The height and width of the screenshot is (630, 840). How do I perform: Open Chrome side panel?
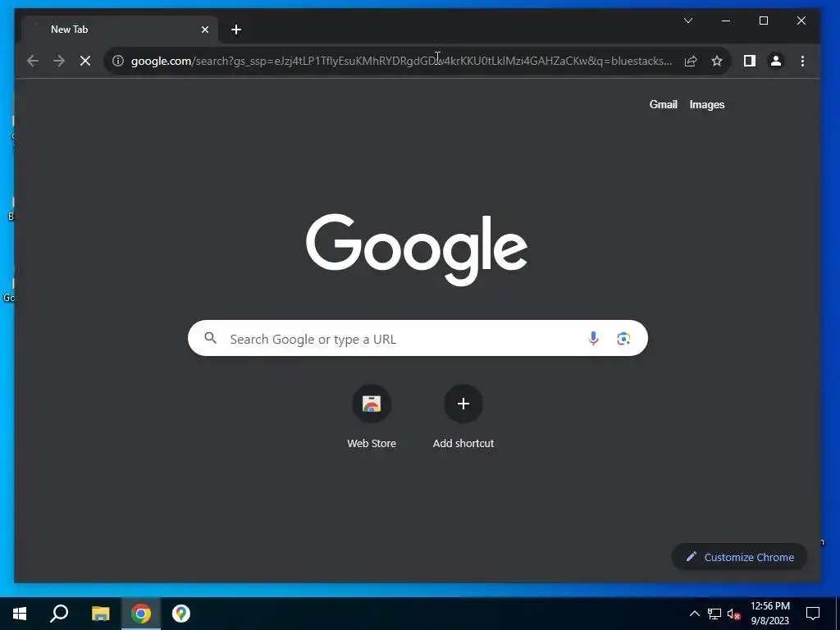tap(750, 61)
